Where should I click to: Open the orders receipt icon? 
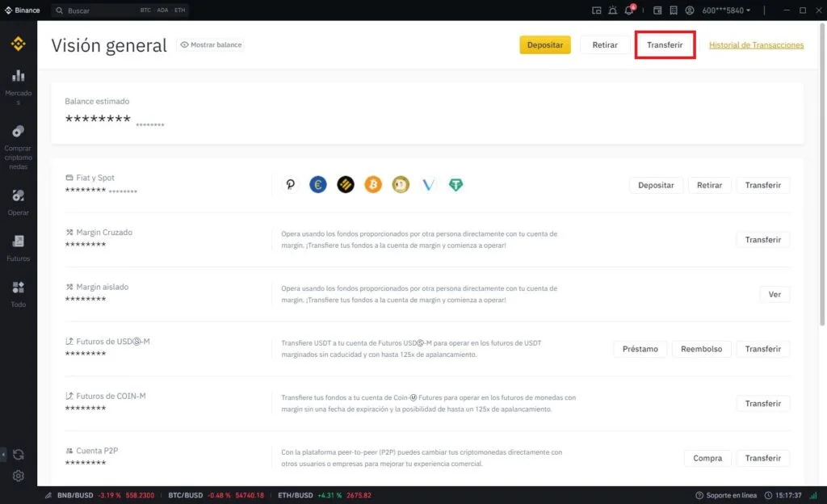tap(674, 10)
